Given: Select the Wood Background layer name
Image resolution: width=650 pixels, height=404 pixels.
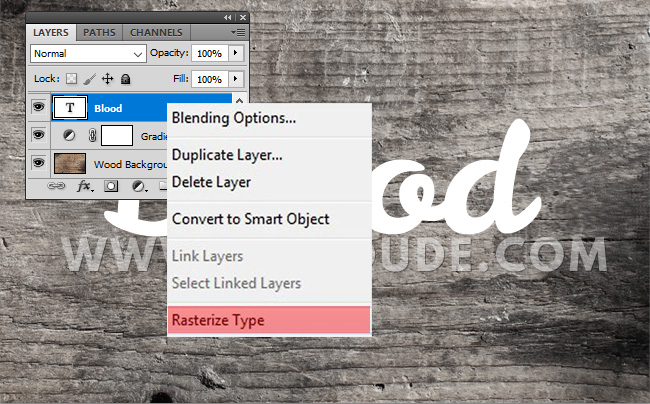Looking at the screenshot, I should [130, 165].
